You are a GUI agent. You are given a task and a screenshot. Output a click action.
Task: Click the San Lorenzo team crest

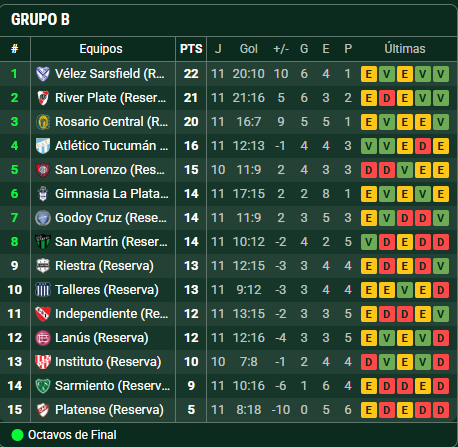click(43, 170)
